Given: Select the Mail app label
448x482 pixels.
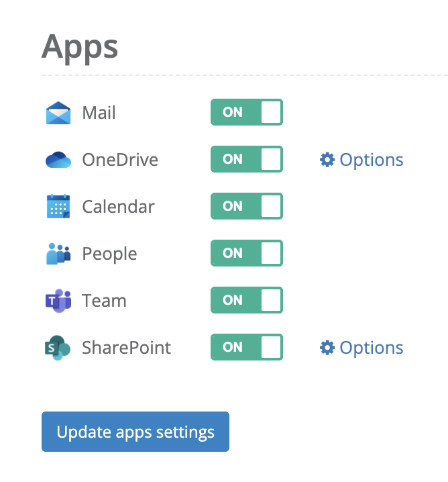Looking at the screenshot, I should [99, 113].
